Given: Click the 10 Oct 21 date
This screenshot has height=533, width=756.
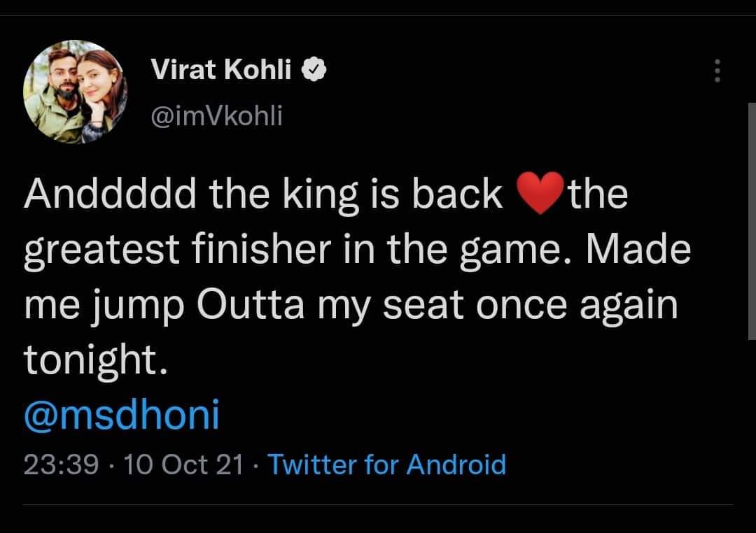Looking at the screenshot, I should click(183, 464).
